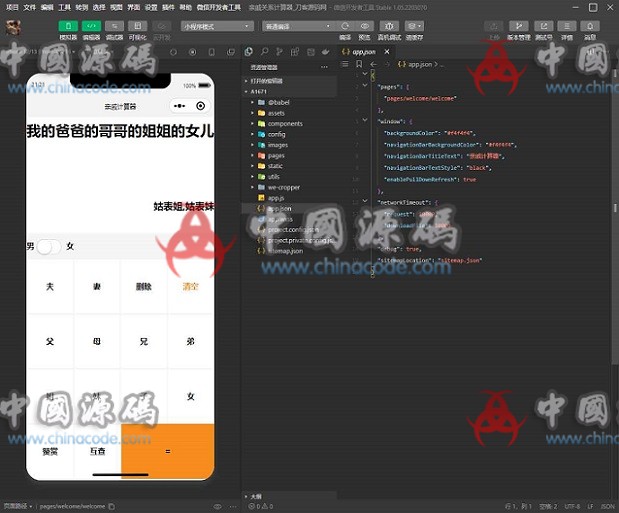Open the search activity icon
Viewport: 619px width, 513px height.
(264, 52)
